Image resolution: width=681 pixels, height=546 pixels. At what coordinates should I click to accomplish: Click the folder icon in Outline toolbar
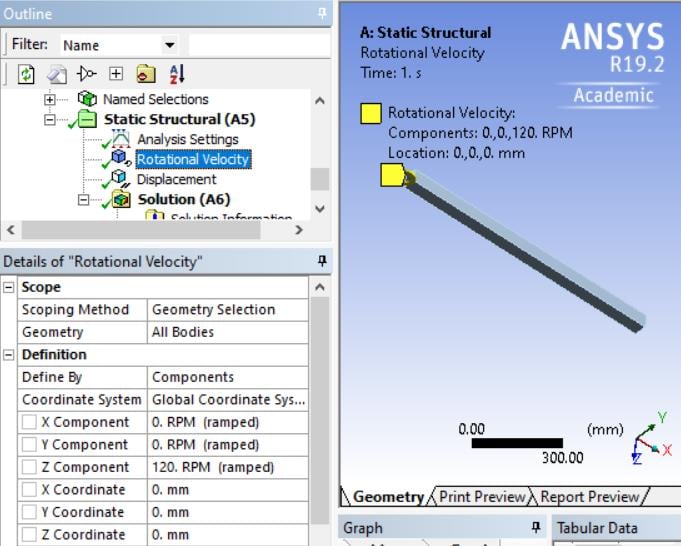146,74
